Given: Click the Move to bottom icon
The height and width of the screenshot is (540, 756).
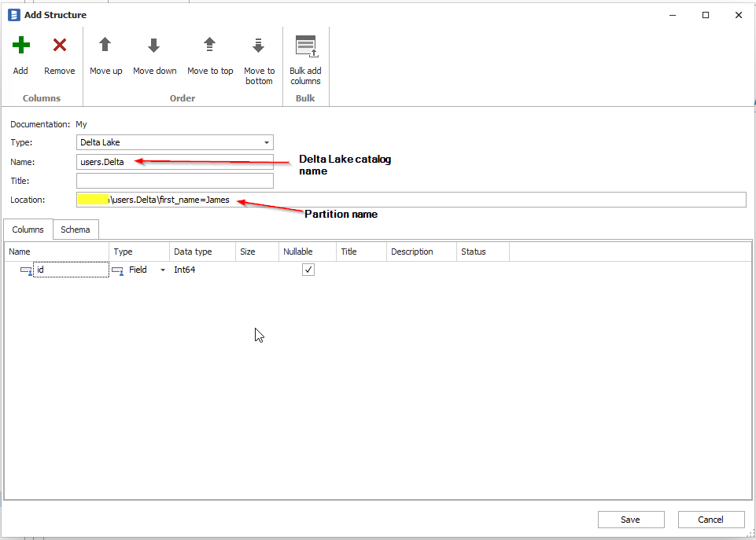Looking at the screenshot, I should [258, 46].
